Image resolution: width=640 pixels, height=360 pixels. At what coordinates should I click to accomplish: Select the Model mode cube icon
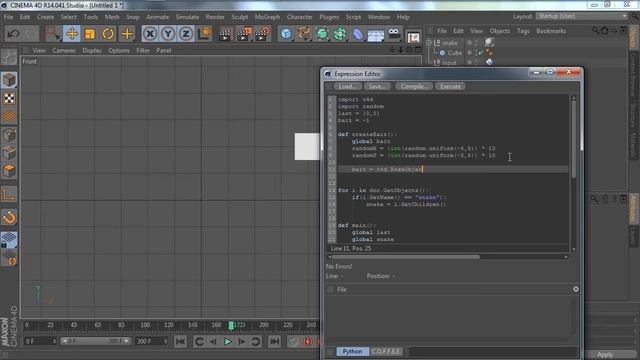point(9,80)
